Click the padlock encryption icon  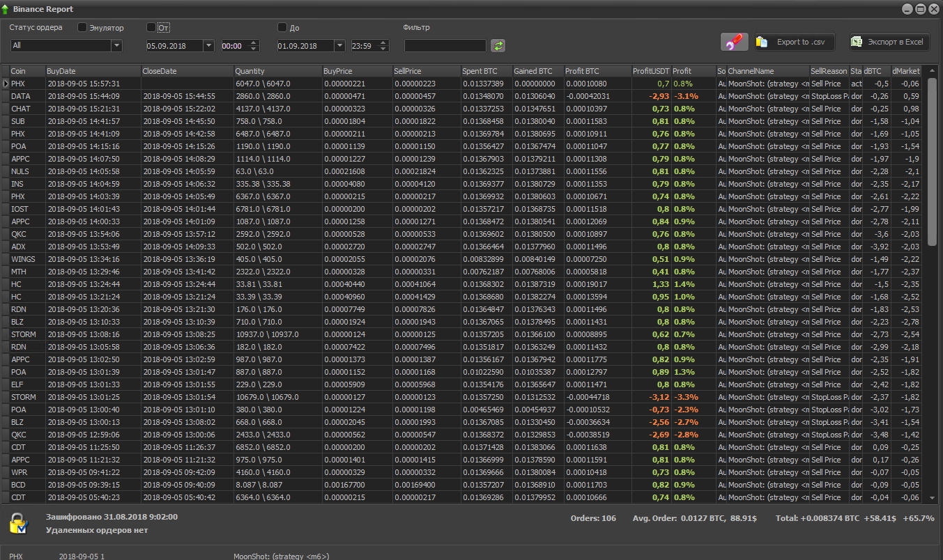tap(19, 524)
